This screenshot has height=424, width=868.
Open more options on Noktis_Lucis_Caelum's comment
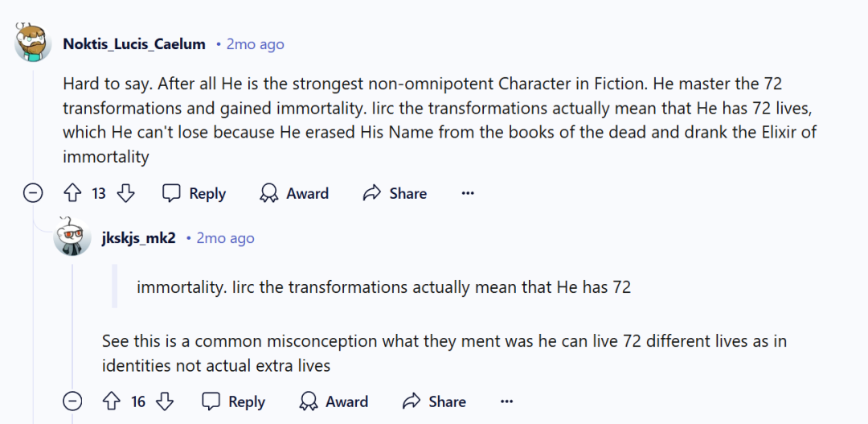468,193
